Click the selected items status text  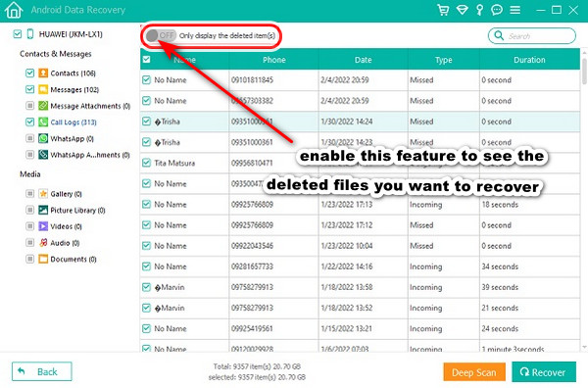click(x=257, y=377)
